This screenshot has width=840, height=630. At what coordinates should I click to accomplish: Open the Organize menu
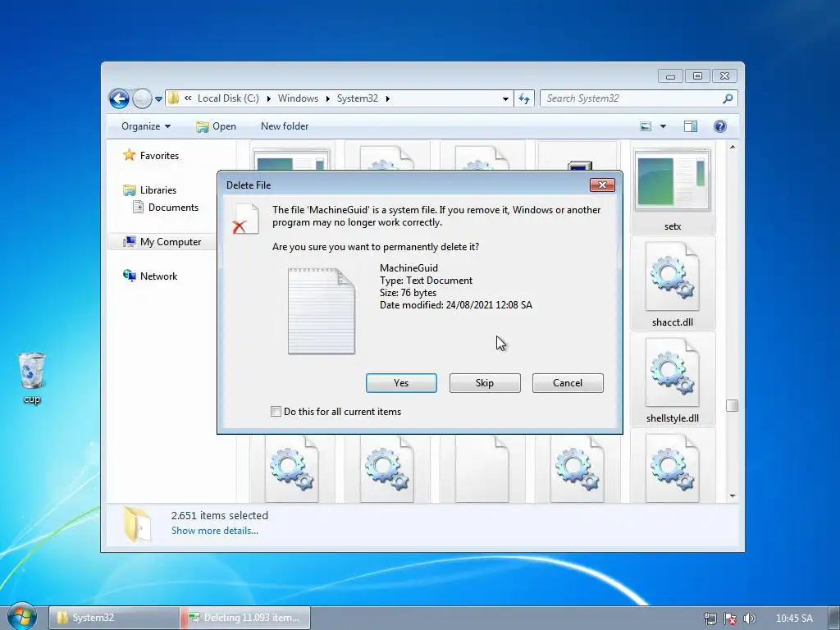(x=146, y=126)
